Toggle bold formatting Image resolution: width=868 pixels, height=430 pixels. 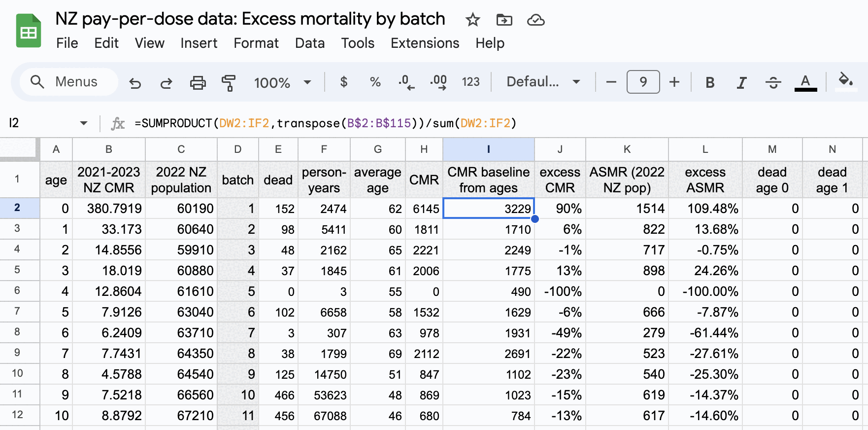tap(709, 82)
